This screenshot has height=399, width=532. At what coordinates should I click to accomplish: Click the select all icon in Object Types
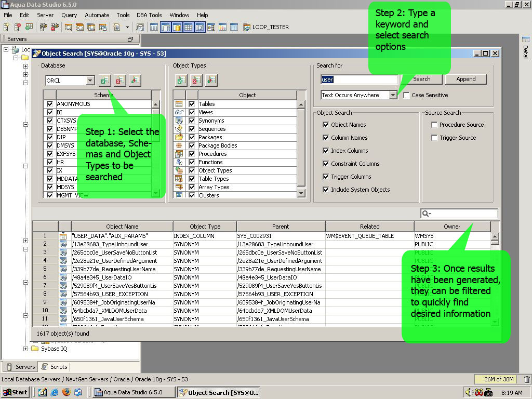pyautogui.click(x=181, y=81)
